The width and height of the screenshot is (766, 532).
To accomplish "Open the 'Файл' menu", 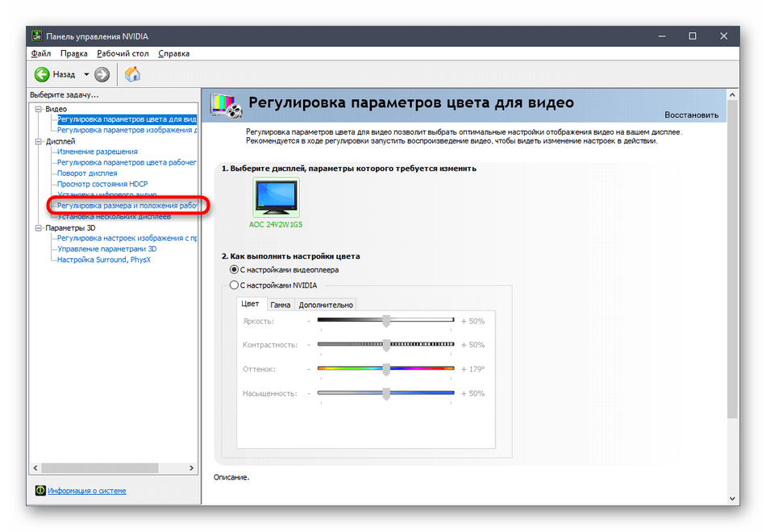I will pos(40,53).
